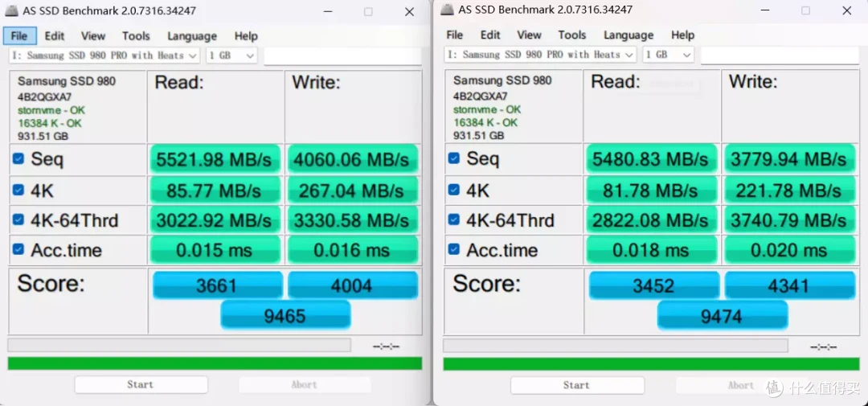Click Start button in right window
Image resolution: width=868 pixels, height=406 pixels.
(x=577, y=385)
